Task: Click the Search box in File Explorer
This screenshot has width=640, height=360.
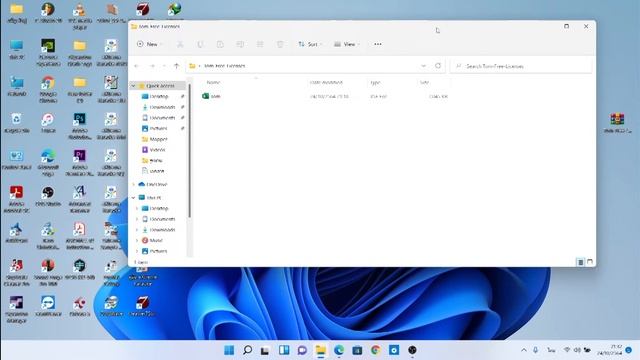Action: click(x=521, y=66)
